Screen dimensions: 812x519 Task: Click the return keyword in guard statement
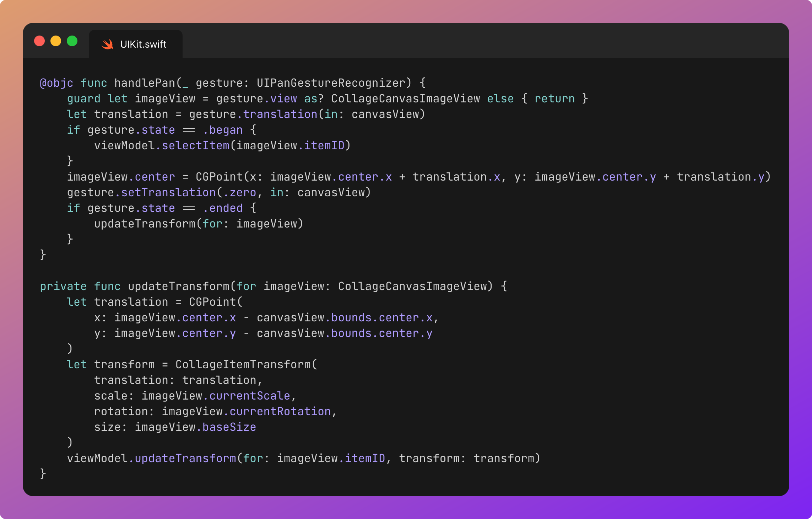click(554, 98)
